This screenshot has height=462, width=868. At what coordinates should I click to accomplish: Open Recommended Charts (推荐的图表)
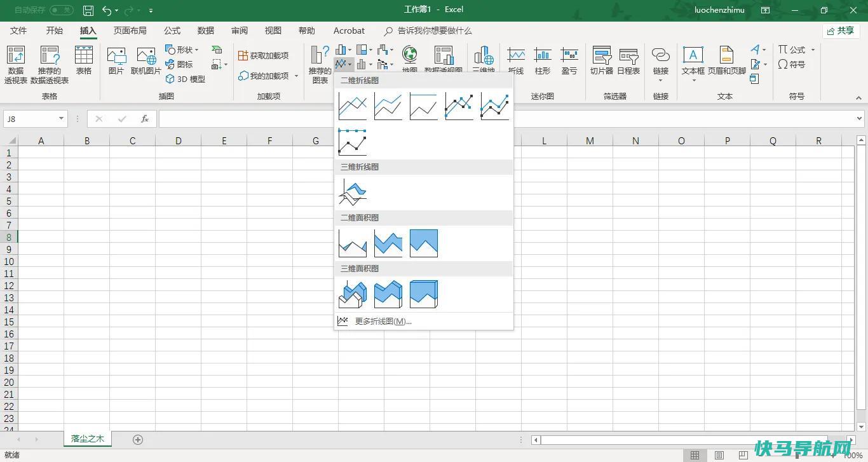coord(320,65)
